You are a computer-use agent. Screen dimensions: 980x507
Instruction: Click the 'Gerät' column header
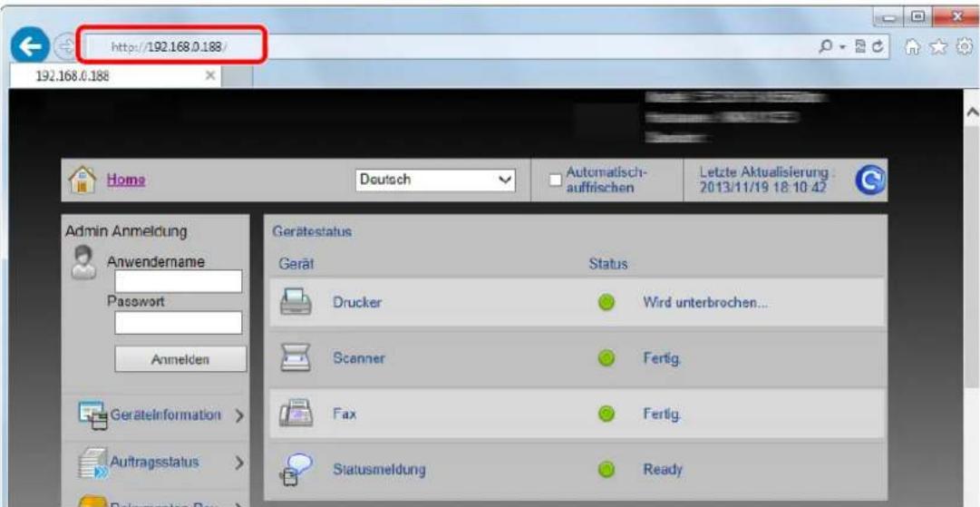[x=296, y=265]
